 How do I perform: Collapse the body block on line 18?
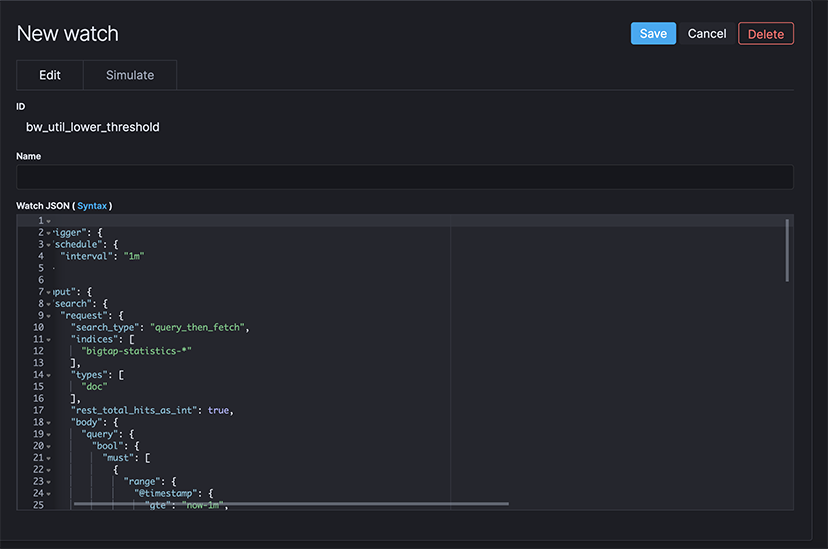[49, 422]
